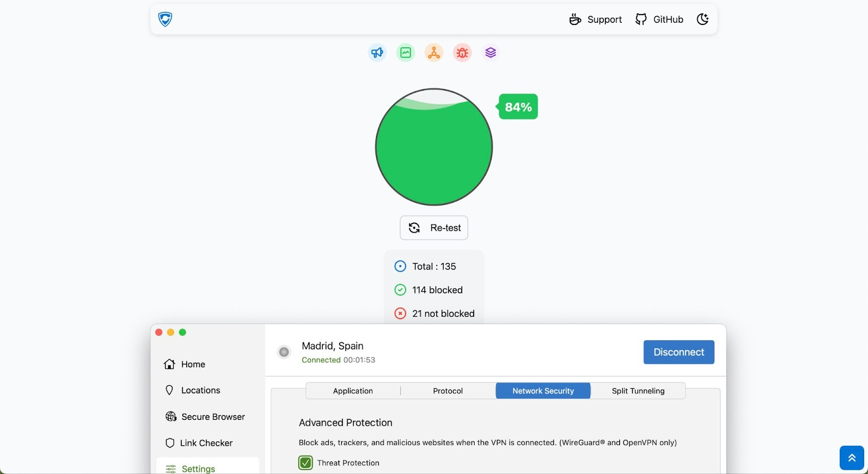Click the red not-blocked cross icon
The height and width of the screenshot is (474, 868).
coord(400,313)
